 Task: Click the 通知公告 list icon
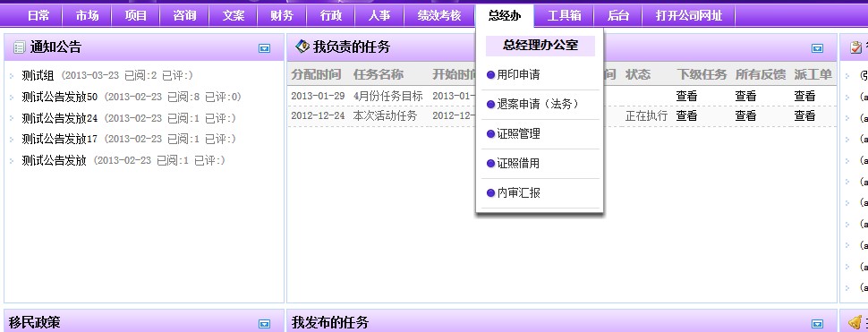pyautogui.click(x=20, y=47)
